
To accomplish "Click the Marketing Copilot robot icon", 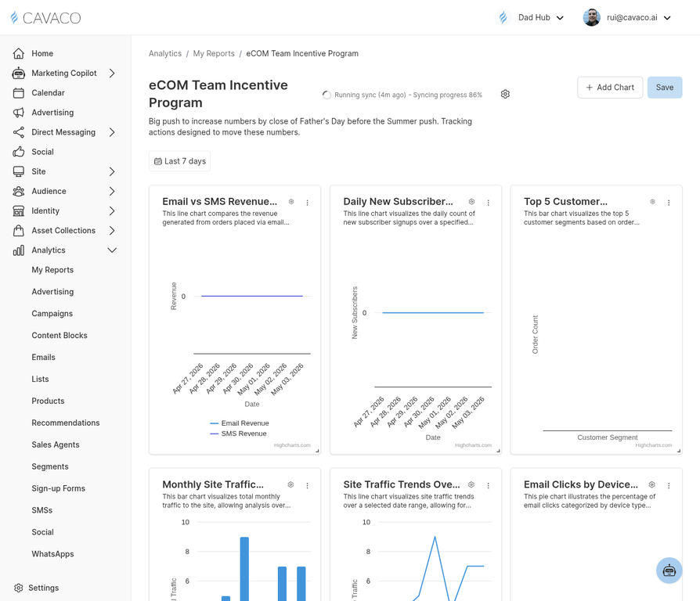I will [18, 74].
